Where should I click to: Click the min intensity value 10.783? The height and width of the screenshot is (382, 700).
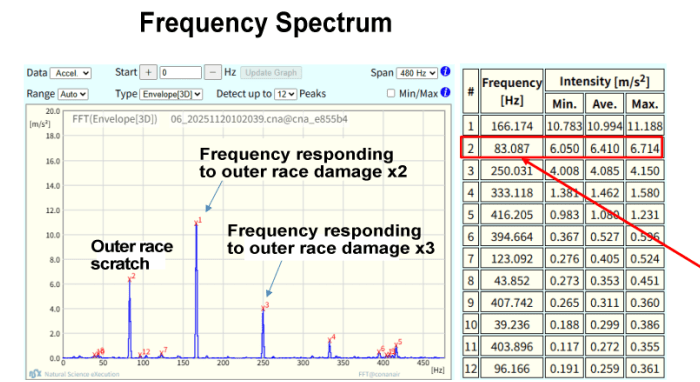point(564,126)
